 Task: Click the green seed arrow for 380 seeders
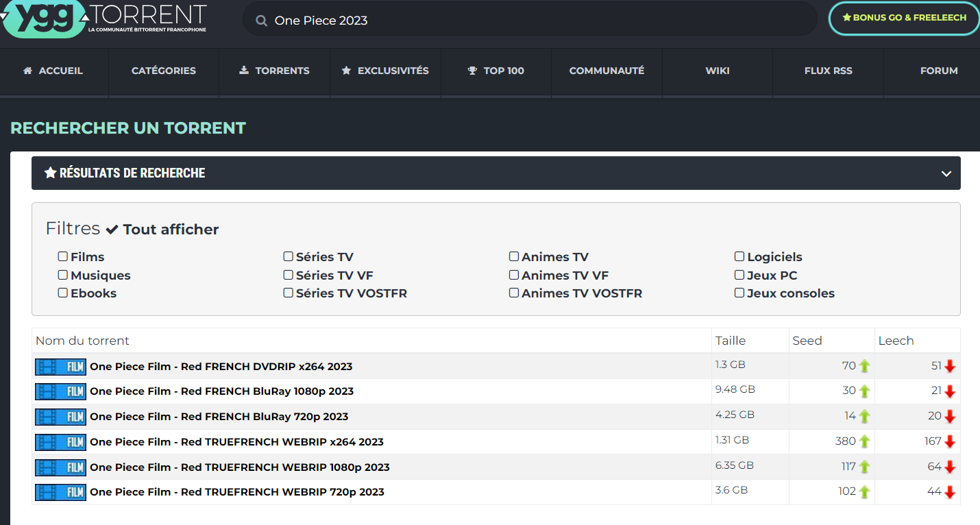tap(864, 442)
